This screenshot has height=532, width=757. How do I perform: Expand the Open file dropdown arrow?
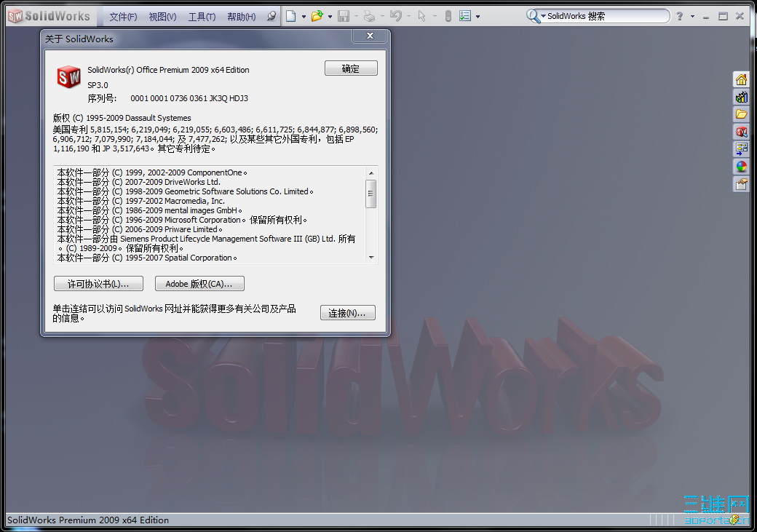click(x=330, y=17)
